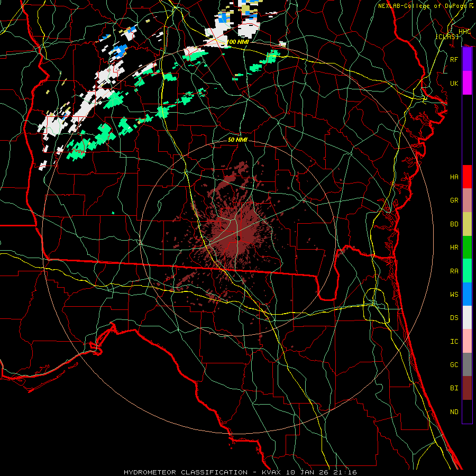Click the UK legend label
The height and width of the screenshot is (476, 476).
coord(454,83)
